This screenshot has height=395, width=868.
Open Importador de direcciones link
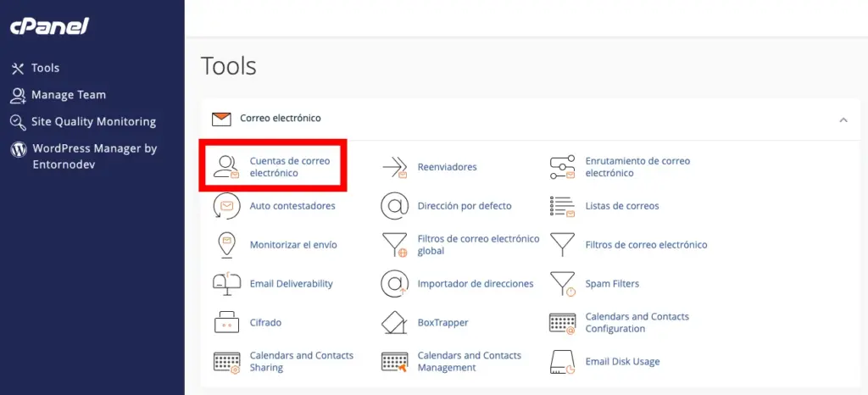(x=475, y=284)
